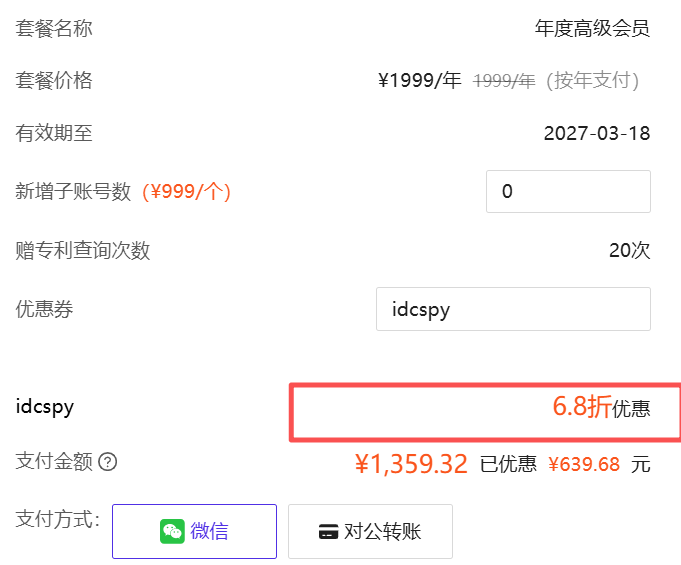Screen dimensions: 681x565
Task: Select the expiry date 2027-03-18
Action: pyautogui.click(x=597, y=133)
